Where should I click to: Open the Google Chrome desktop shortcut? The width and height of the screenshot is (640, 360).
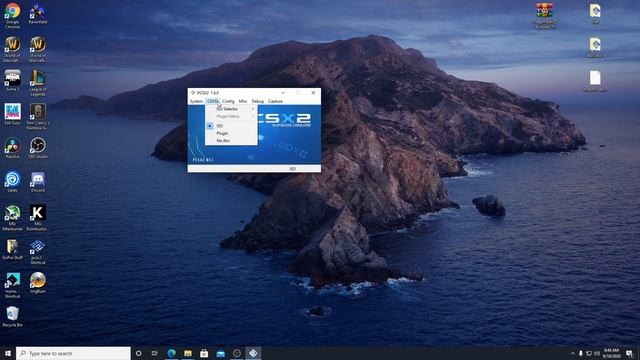point(12,16)
